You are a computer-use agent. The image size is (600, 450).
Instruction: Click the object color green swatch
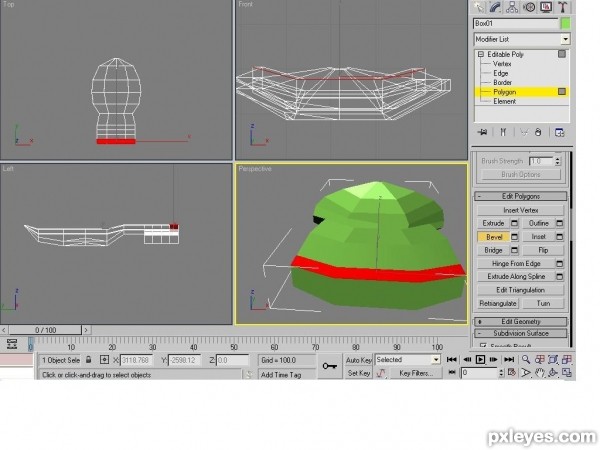point(565,24)
